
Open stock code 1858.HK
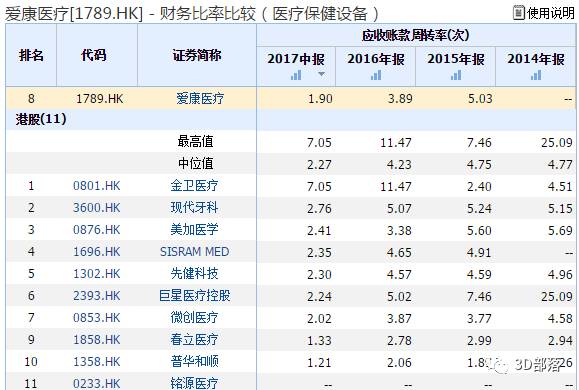(97, 339)
